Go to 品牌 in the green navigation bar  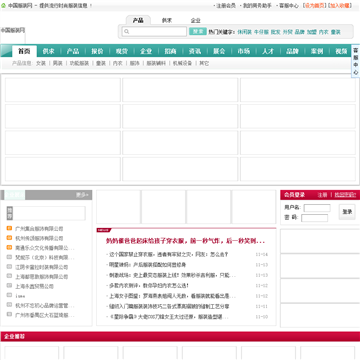292,51
